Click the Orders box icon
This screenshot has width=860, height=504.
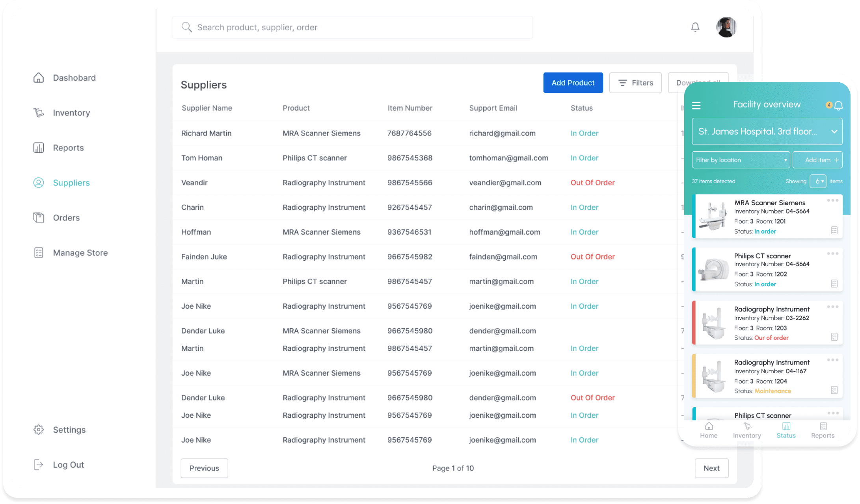click(x=39, y=218)
